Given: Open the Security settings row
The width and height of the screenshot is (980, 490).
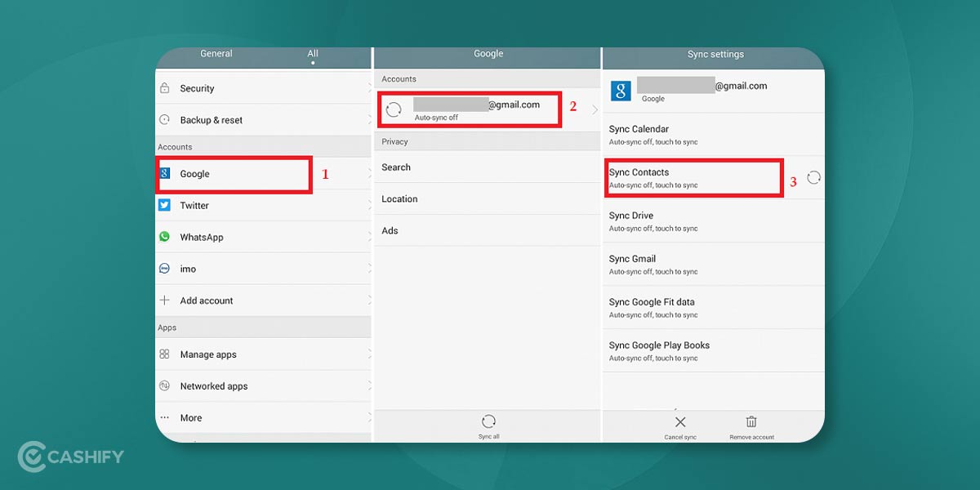Looking at the screenshot, I should [x=263, y=88].
